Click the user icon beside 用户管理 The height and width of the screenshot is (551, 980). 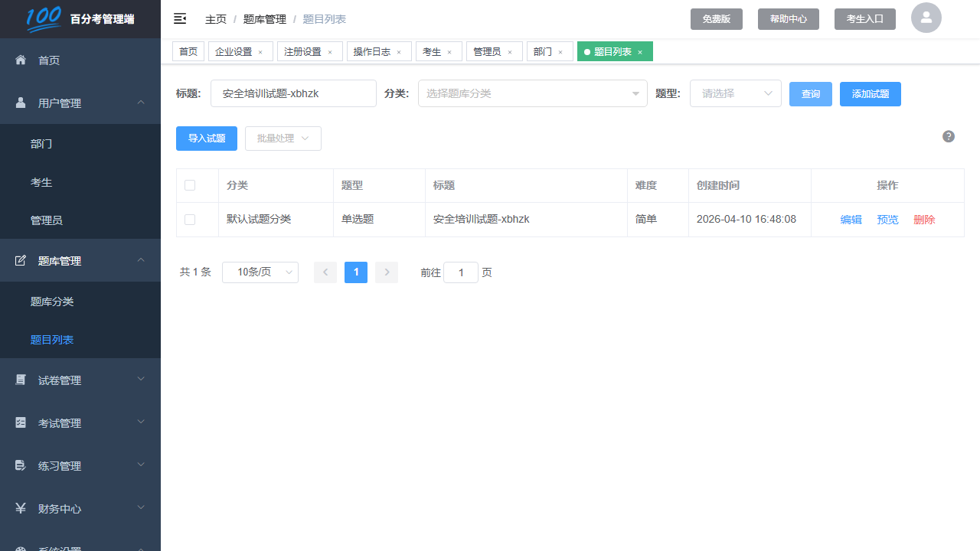tap(21, 103)
